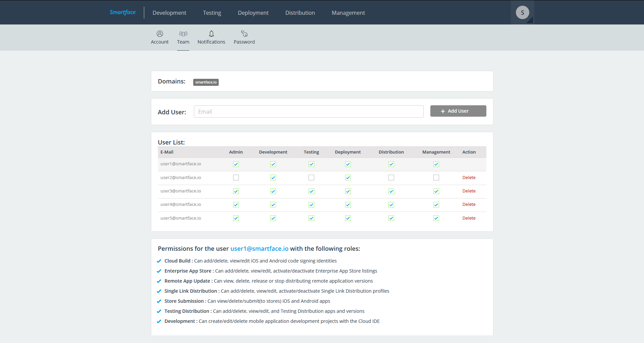Click the Smartface logo
Screen dimensions: 644x343
pyautogui.click(x=122, y=12)
